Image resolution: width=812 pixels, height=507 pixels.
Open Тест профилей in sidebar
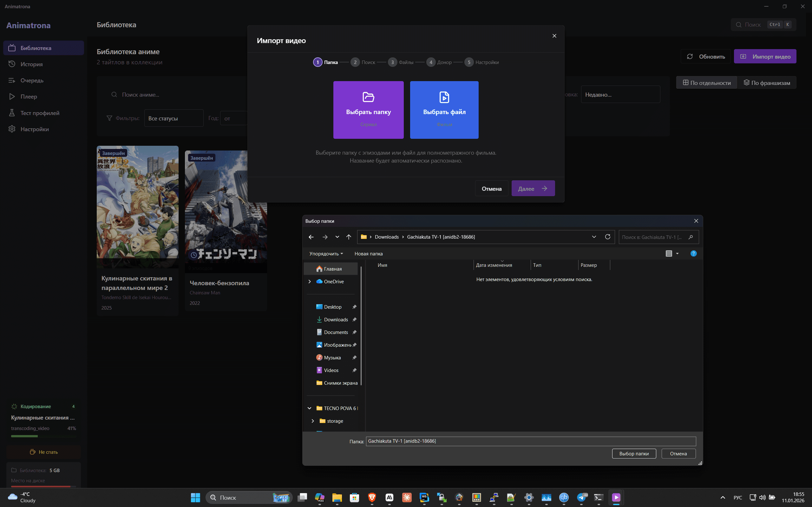(x=40, y=113)
